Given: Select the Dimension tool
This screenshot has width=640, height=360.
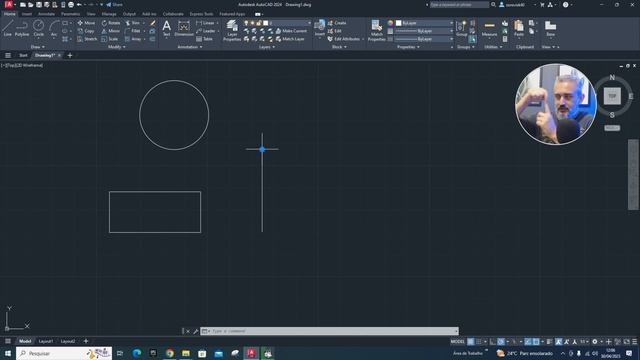Looking at the screenshot, I should click(184, 28).
